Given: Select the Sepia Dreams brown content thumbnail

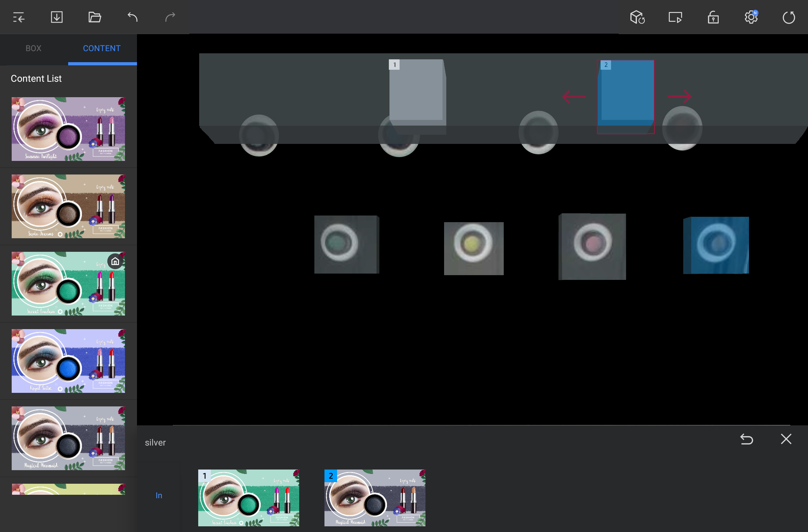Looking at the screenshot, I should point(68,206).
